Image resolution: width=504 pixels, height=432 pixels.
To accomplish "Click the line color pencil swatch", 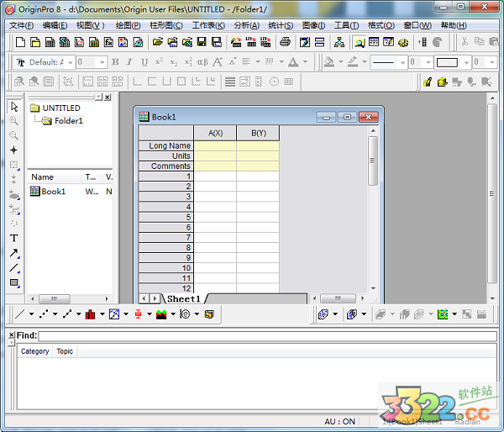I will 353,61.
